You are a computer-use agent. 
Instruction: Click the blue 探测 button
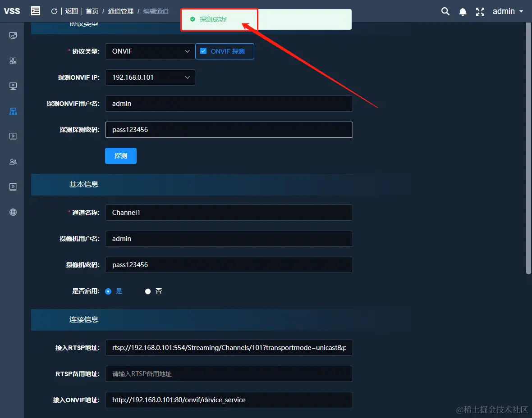120,155
